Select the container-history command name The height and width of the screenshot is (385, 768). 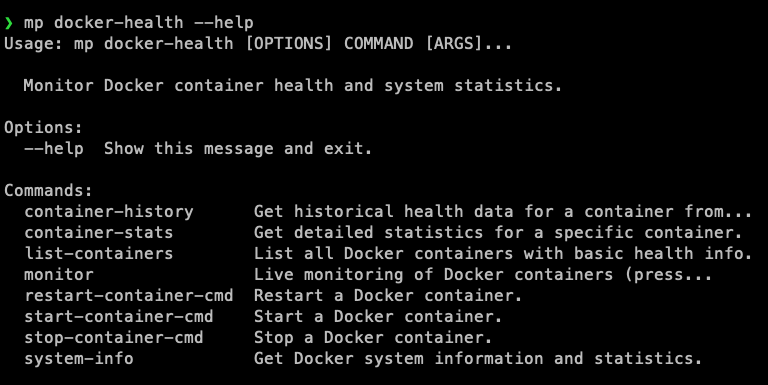109,212
